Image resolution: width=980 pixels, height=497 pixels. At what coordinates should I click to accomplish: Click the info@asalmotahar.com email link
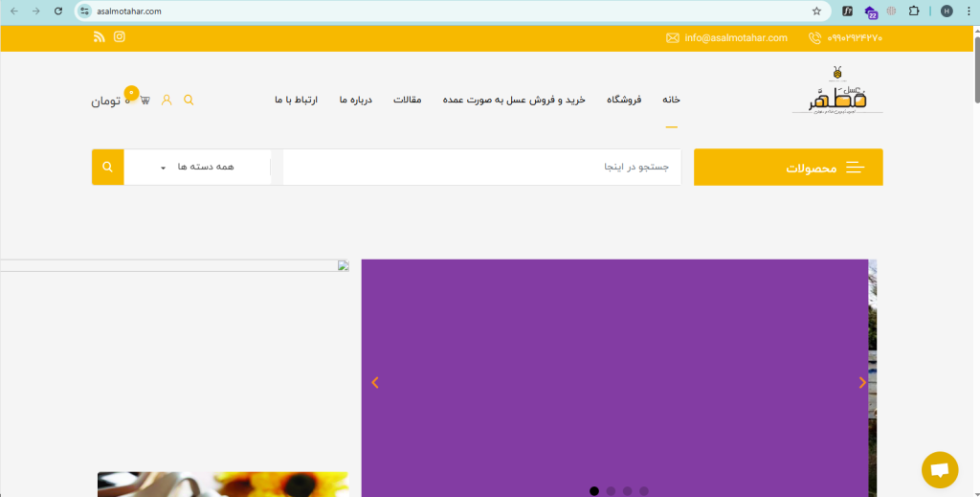click(735, 38)
